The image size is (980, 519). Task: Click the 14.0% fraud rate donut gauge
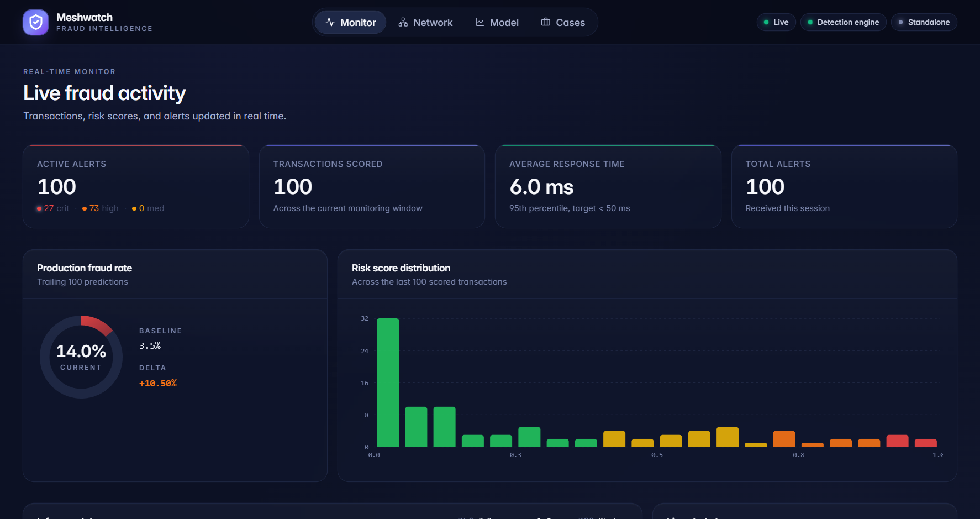click(81, 357)
